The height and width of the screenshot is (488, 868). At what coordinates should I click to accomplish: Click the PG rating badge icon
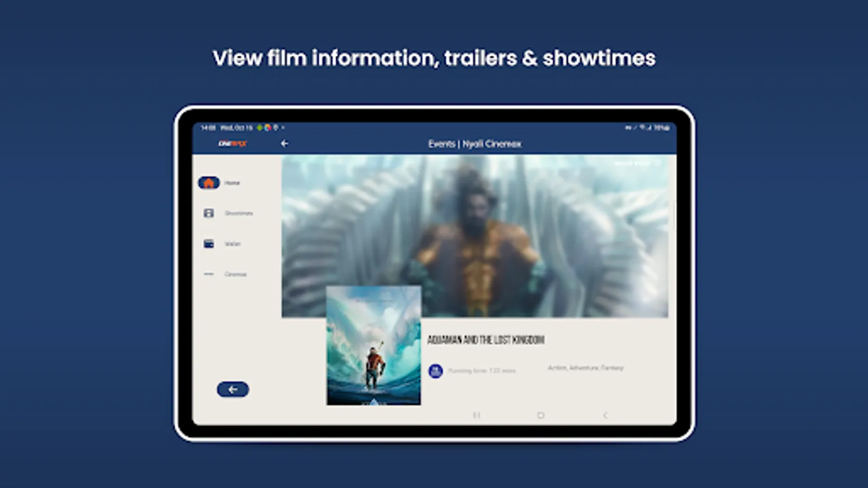coord(436,371)
